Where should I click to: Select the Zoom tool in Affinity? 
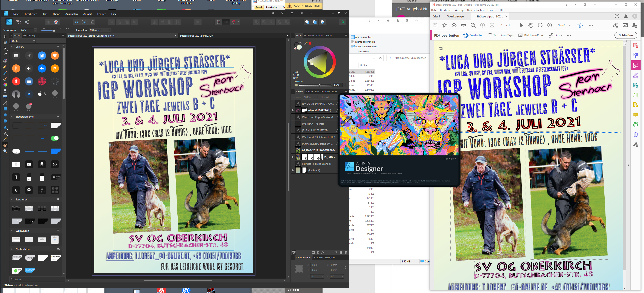5,151
